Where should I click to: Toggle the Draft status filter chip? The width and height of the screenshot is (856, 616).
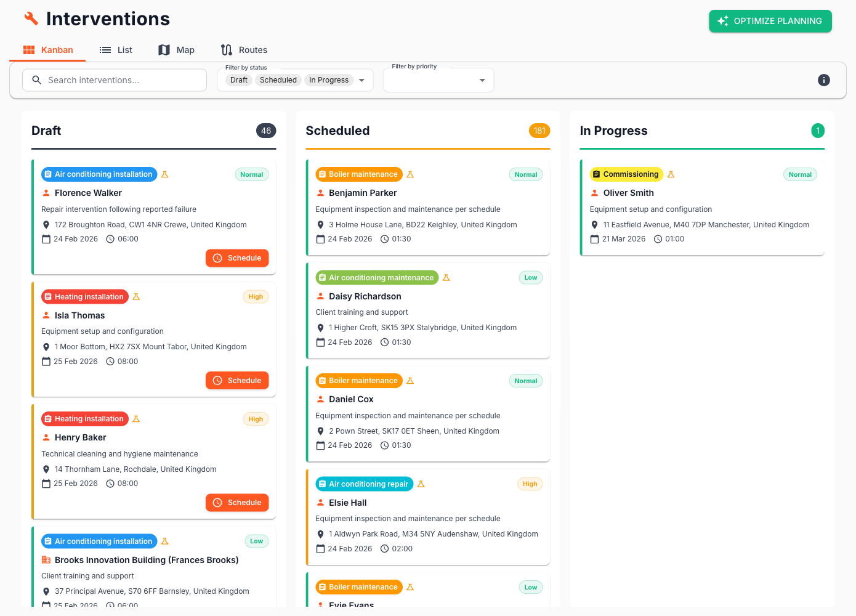(x=238, y=79)
